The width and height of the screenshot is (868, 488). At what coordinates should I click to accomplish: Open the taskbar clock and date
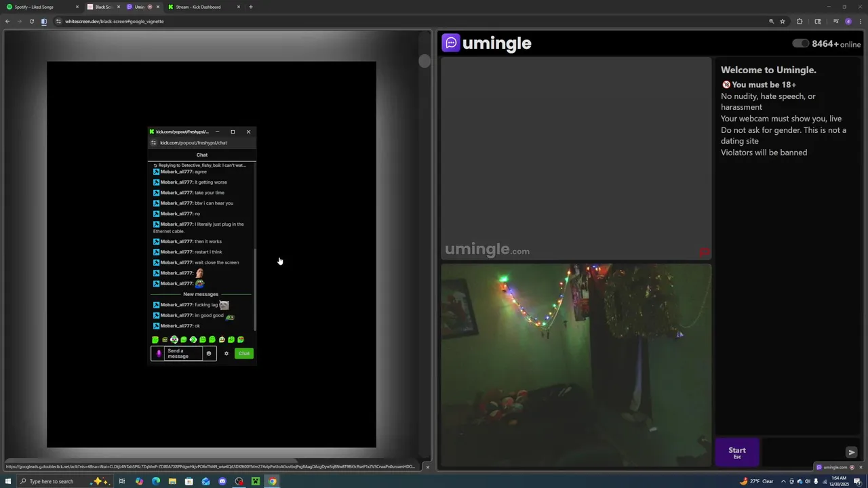pos(839,481)
